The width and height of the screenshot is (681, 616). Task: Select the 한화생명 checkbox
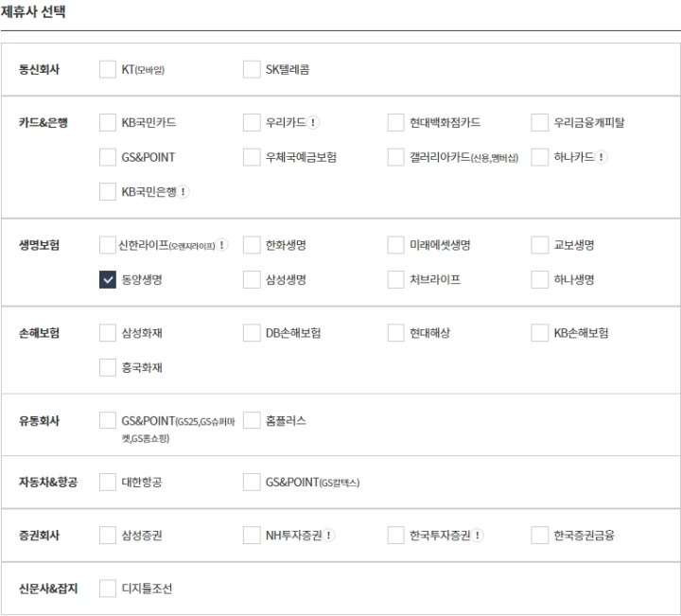(252, 245)
